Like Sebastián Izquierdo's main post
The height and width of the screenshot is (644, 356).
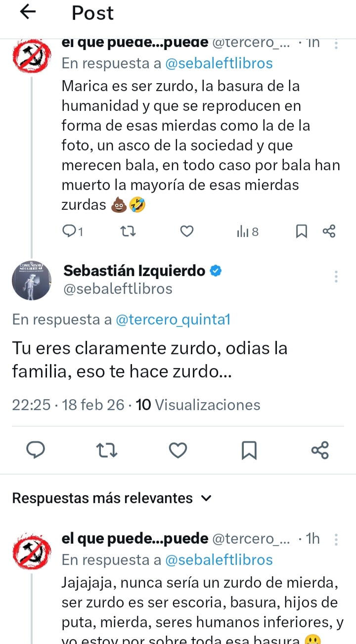coord(178,450)
